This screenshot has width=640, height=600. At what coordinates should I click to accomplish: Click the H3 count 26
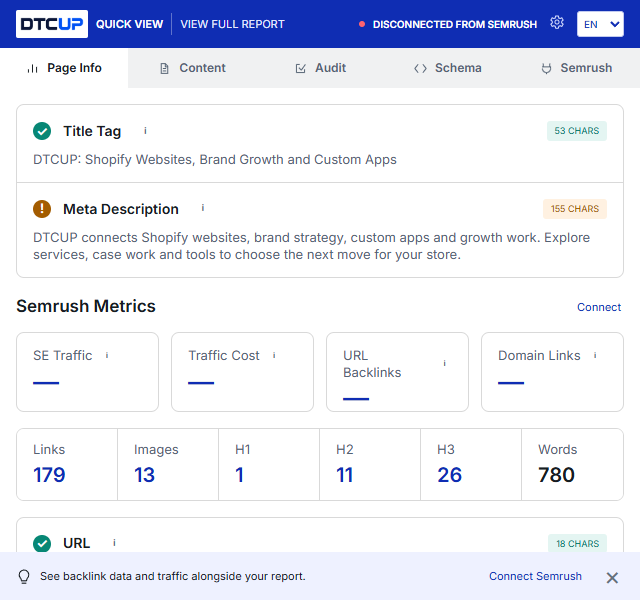pos(449,475)
